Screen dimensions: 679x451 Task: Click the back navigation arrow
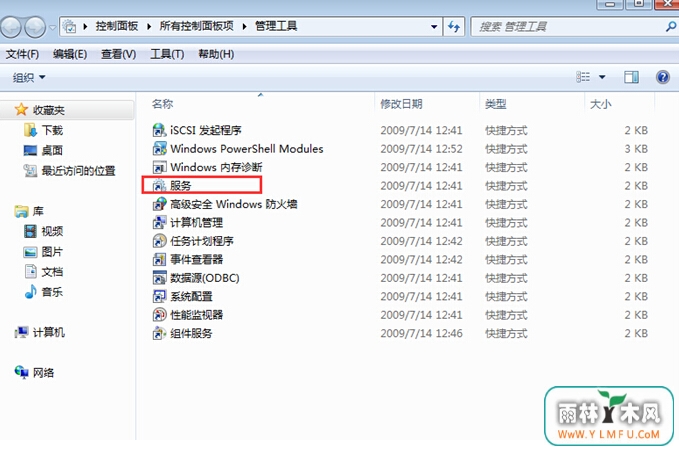11,27
